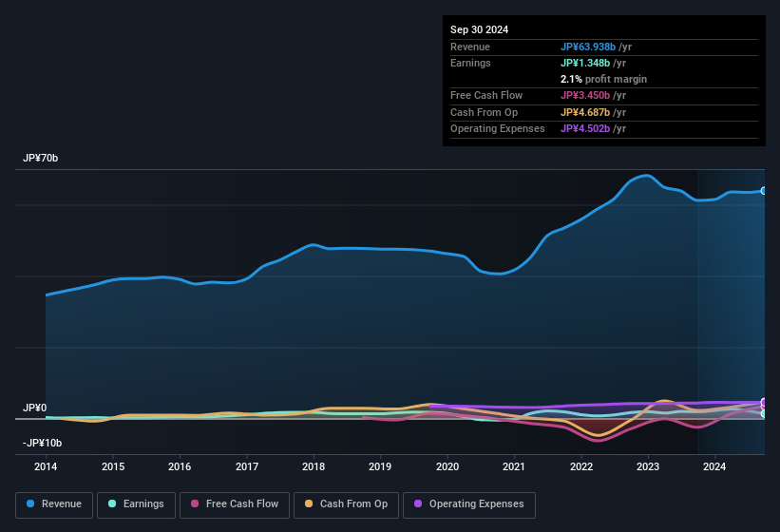The width and height of the screenshot is (780, 532).
Task: Click the -JP¥10b y-axis label
Action: (x=43, y=443)
